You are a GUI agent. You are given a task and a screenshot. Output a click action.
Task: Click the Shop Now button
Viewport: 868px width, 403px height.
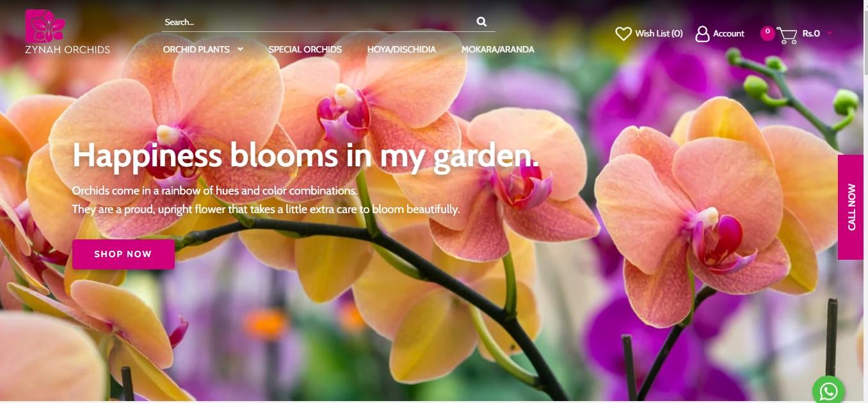pos(124,254)
